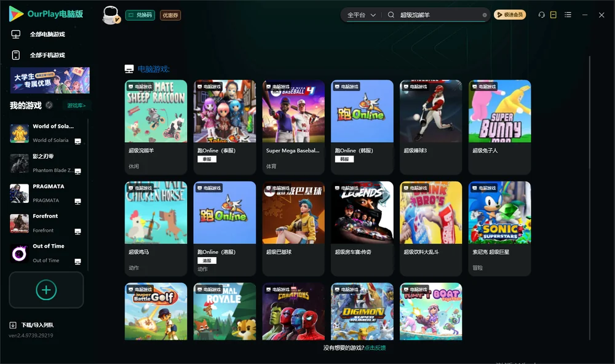Open the Party Boat game card
Image resolution: width=615 pixels, height=364 pixels.
[430, 312]
